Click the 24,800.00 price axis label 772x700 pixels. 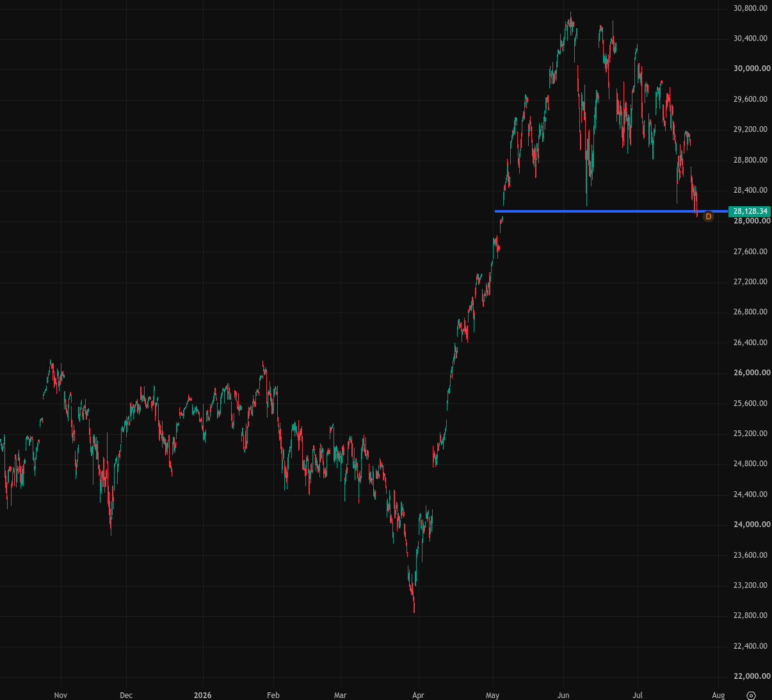[x=750, y=464]
